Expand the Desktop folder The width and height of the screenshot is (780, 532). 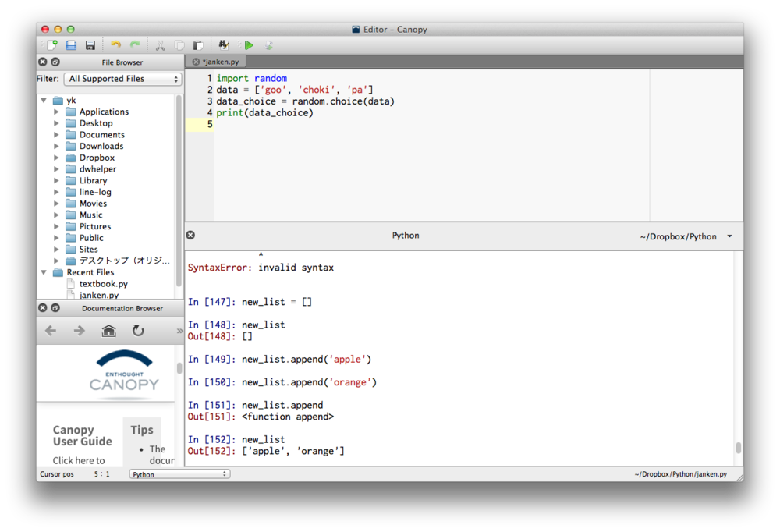(x=56, y=123)
